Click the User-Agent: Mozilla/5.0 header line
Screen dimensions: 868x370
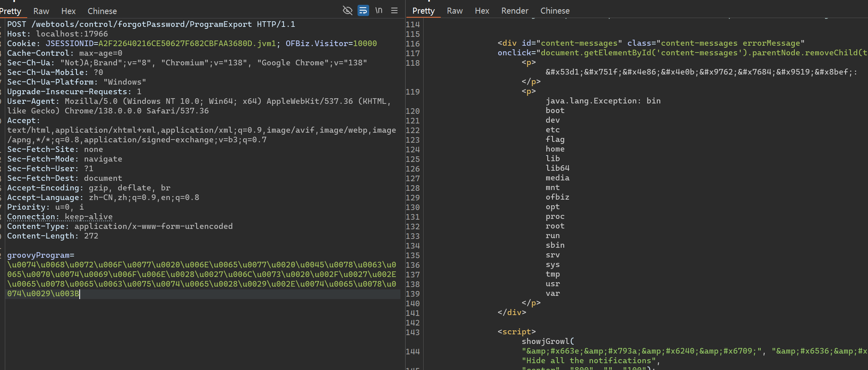pos(199,101)
